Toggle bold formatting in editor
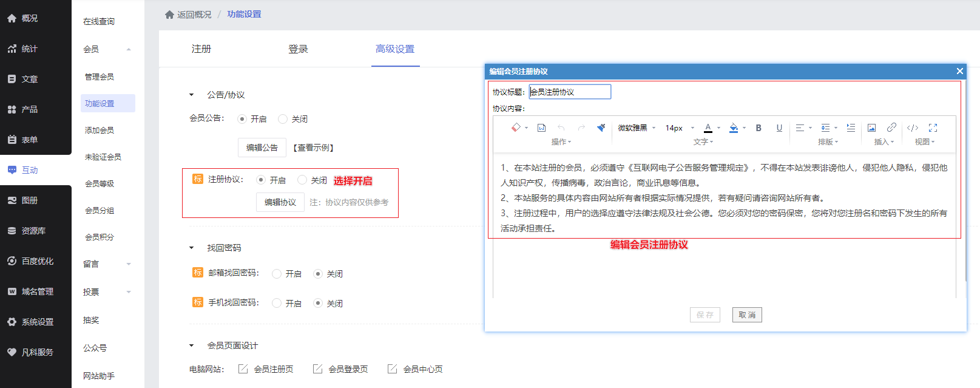 (x=759, y=128)
